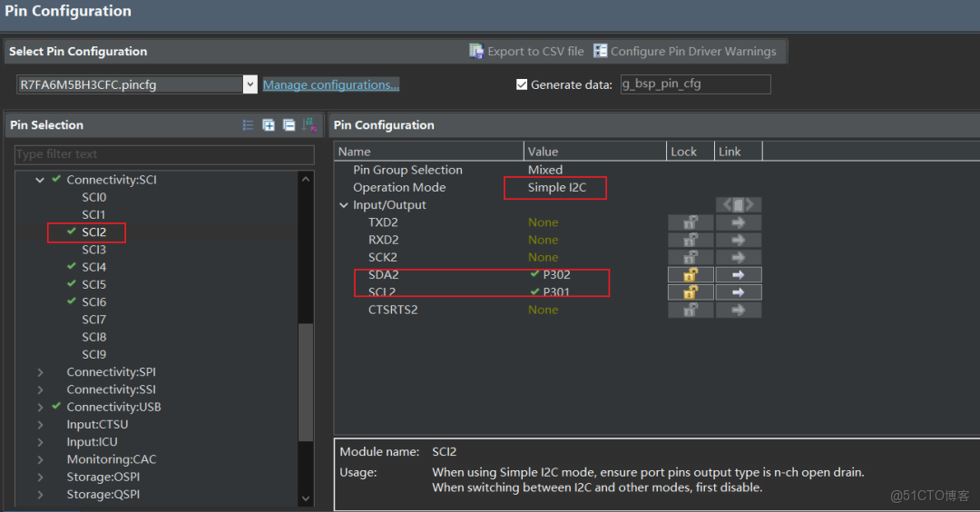Expand all nodes in Pin Selection tree
The height and width of the screenshot is (512, 980).
[x=269, y=125]
